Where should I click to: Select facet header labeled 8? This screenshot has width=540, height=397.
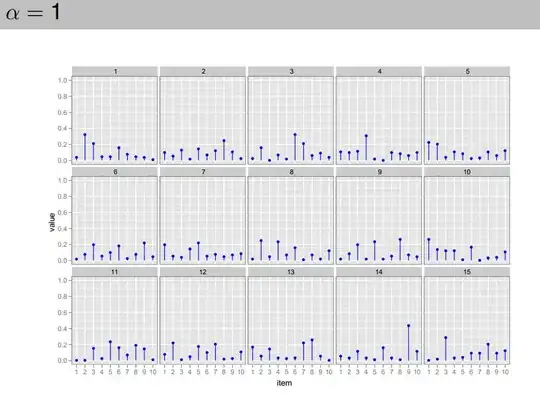[x=291, y=171]
